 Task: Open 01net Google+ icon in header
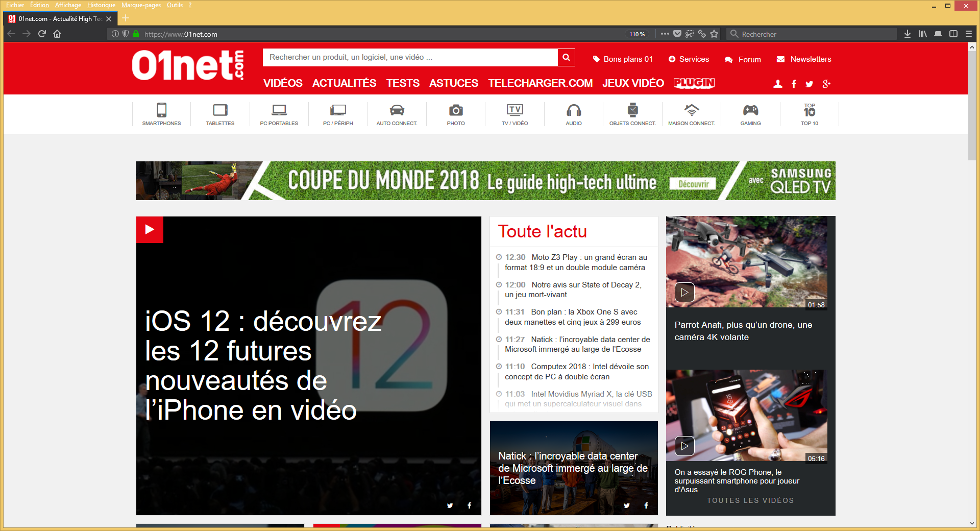pos(826,84)
